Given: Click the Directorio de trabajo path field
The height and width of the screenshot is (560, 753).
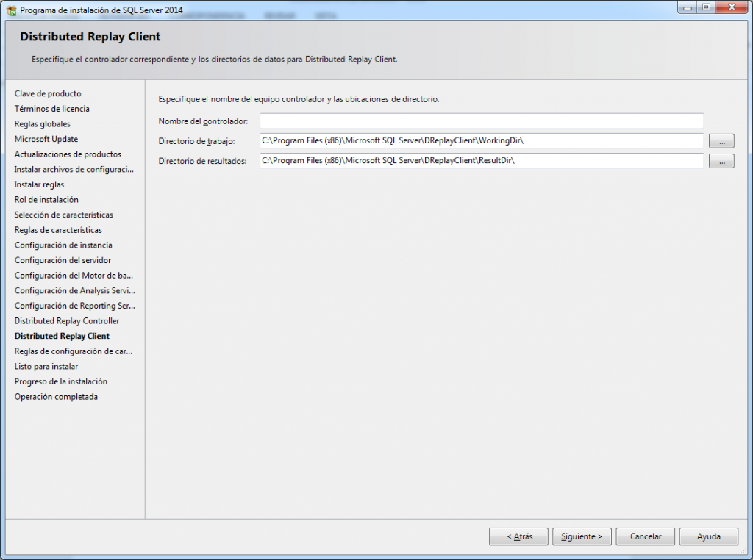Looking at the screenshot, I should point(482,140).
